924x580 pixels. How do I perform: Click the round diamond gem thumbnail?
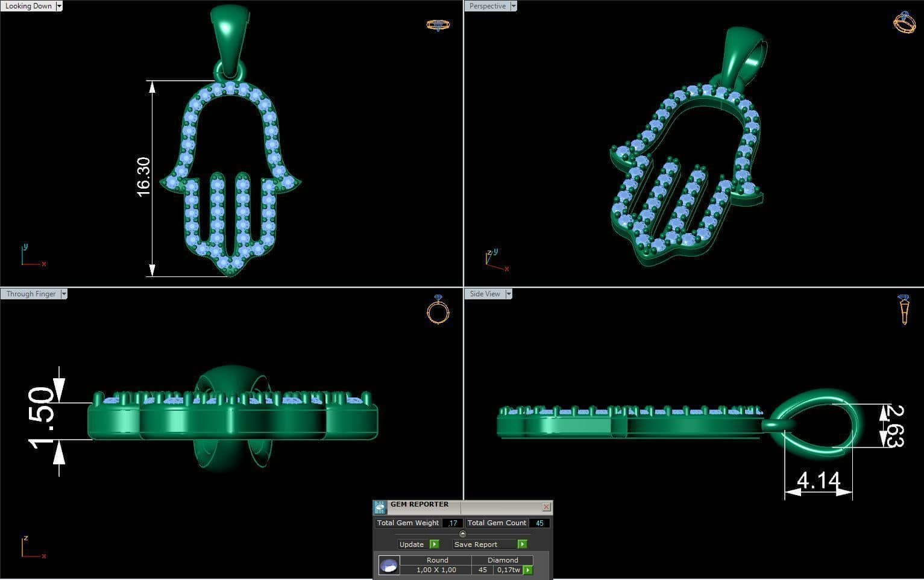pyautogui.click(x=389, y=566)
